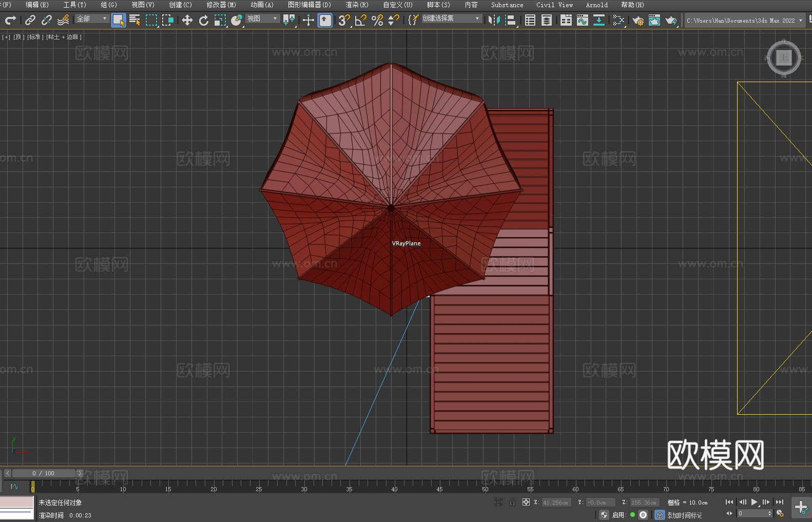Activate the Select Object tool
The width and height of the screenshot is (812, 522).
point(119,20)
